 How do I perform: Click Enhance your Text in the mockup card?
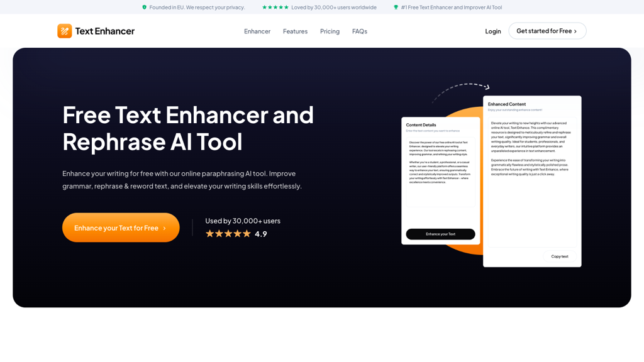440,234
